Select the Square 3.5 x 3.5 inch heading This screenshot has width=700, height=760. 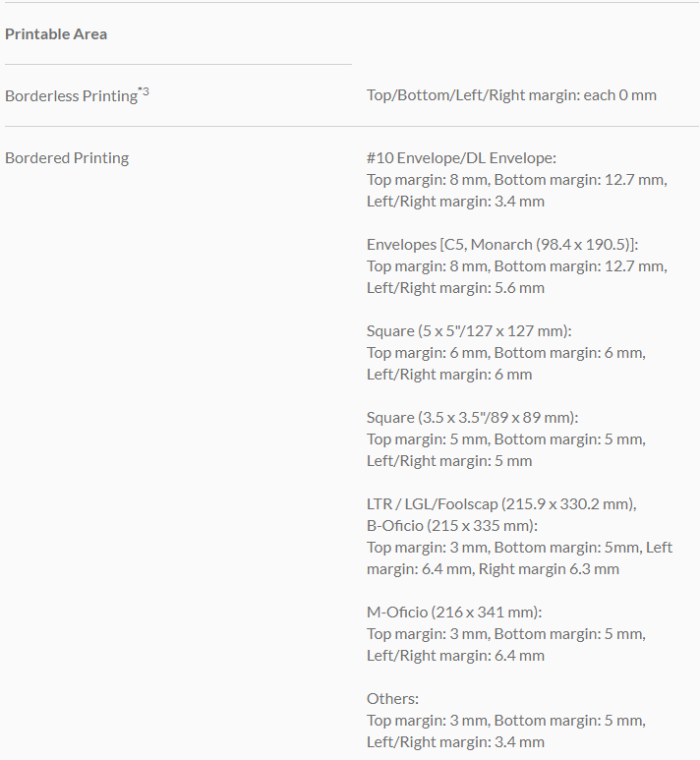[x=472, y=417]
